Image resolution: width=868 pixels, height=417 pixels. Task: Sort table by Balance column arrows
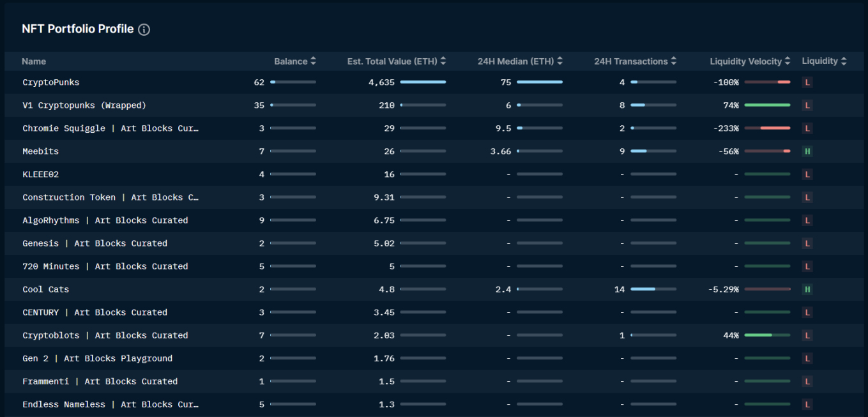(313, 61)
